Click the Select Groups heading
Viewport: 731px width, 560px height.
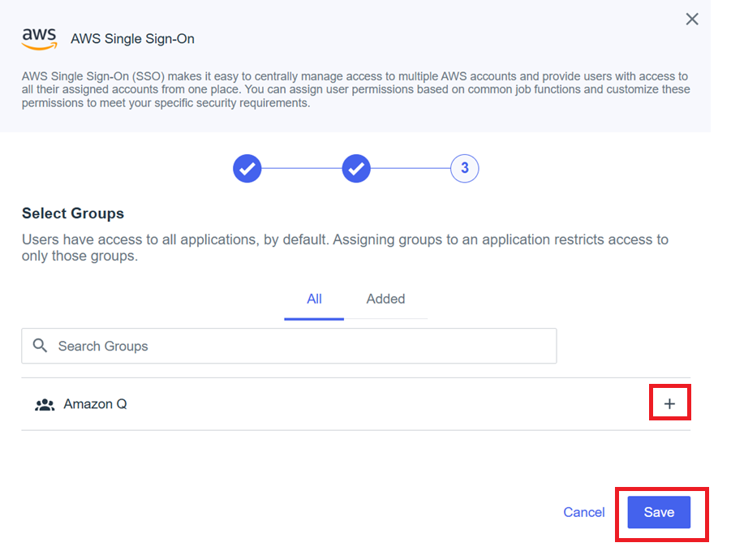[x=72, y=213]
